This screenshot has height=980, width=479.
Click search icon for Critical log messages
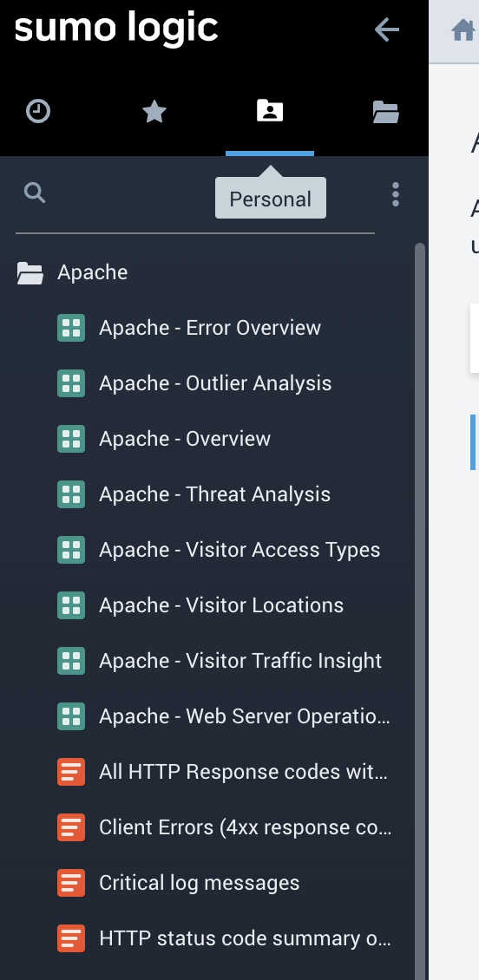coord(71,883)
